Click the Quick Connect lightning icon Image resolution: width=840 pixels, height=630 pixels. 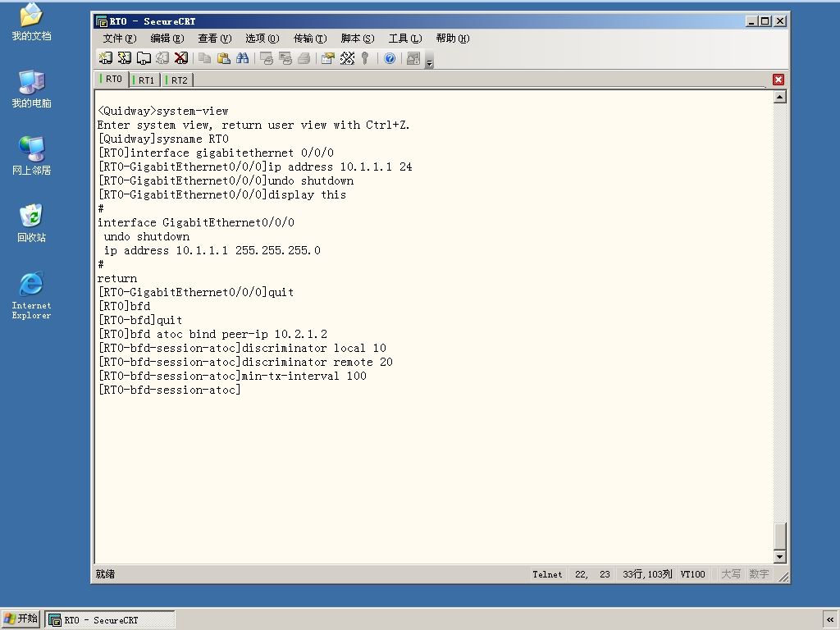[x=125, y=58]
